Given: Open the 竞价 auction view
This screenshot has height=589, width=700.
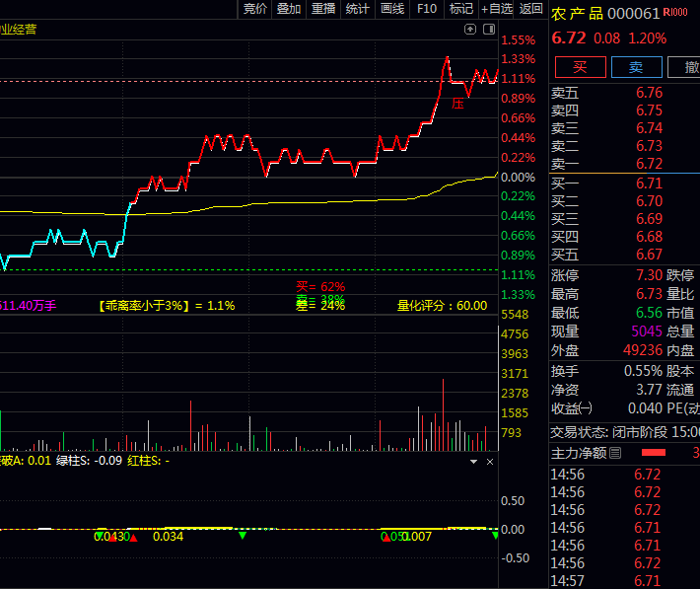Looking at the screenshot, I should [x=255, y=9].
